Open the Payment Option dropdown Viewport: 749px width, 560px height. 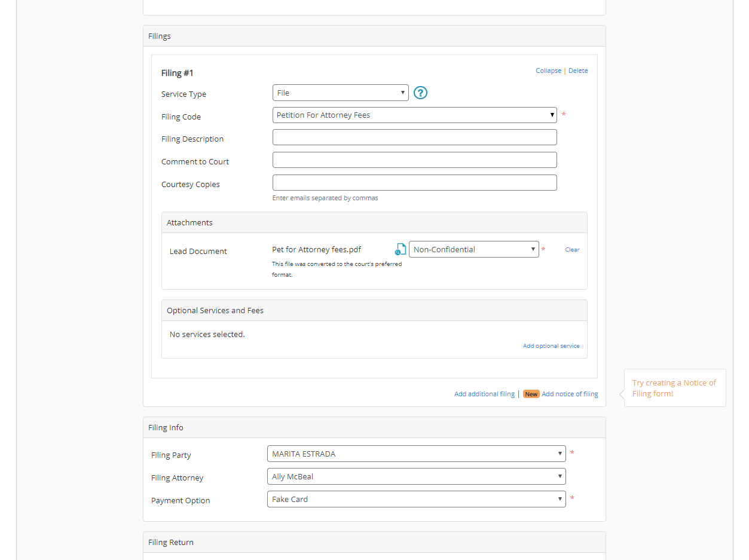click(x=416, y=500)
